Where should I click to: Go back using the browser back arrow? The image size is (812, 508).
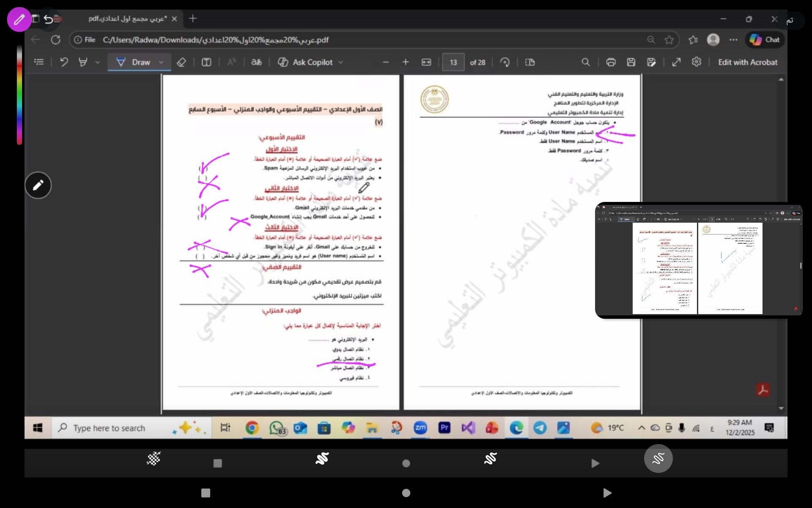tap(36, 40)
